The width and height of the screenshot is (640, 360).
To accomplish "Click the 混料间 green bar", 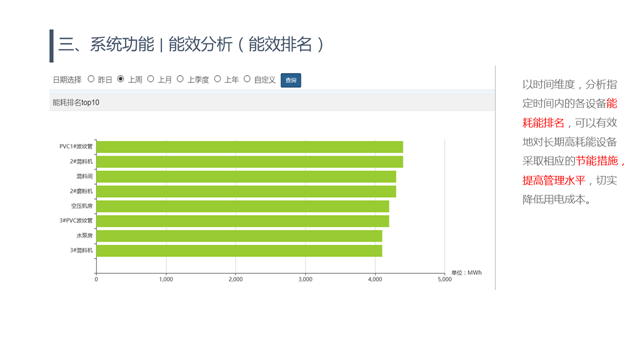I will click(x=246, y=177).
